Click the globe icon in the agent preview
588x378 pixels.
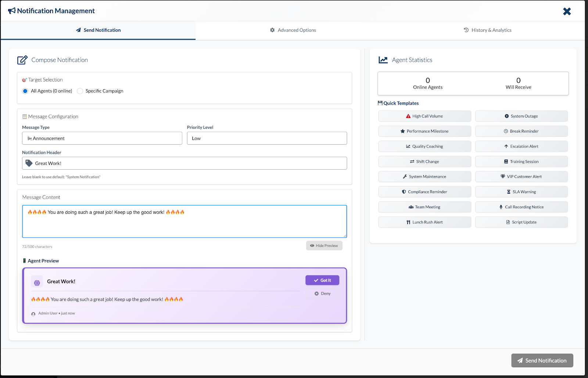(37, 281)
